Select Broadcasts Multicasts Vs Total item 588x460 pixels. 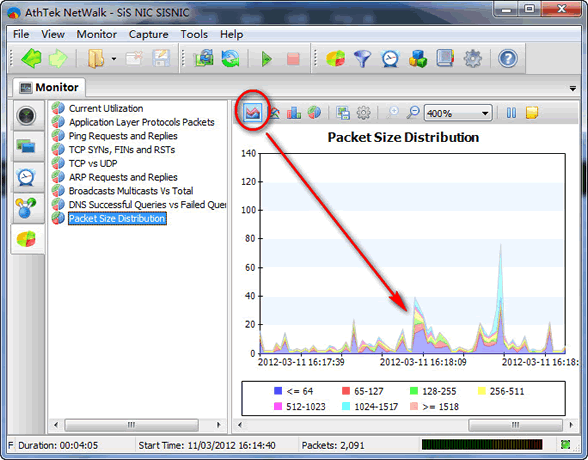click(131, 191)
